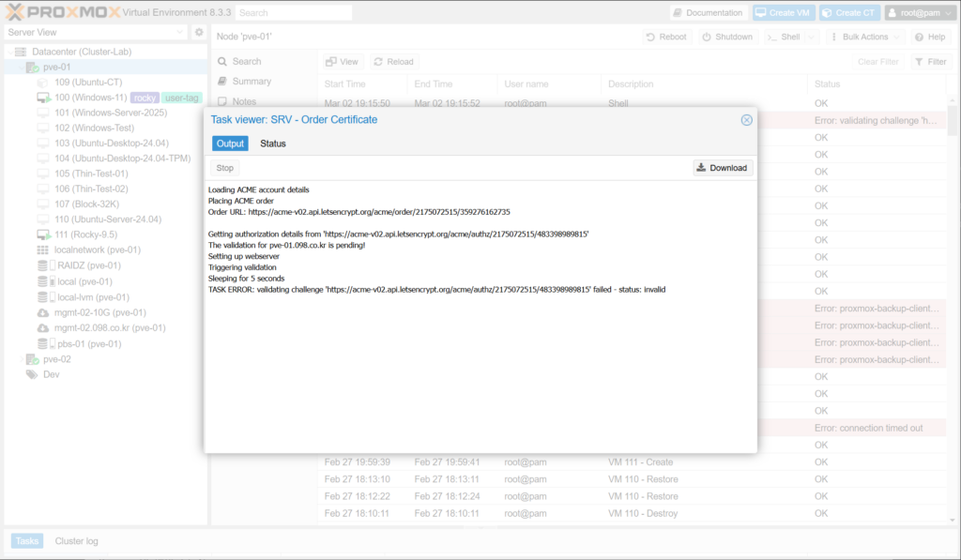The width and height of the screenshot is (961, 560).
Task: Switch to the Status tab
Action: point(273,144)
